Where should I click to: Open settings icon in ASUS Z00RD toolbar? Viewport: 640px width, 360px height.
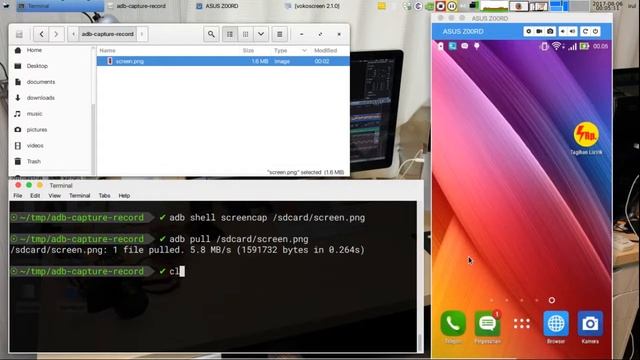(x=529, y=31)
